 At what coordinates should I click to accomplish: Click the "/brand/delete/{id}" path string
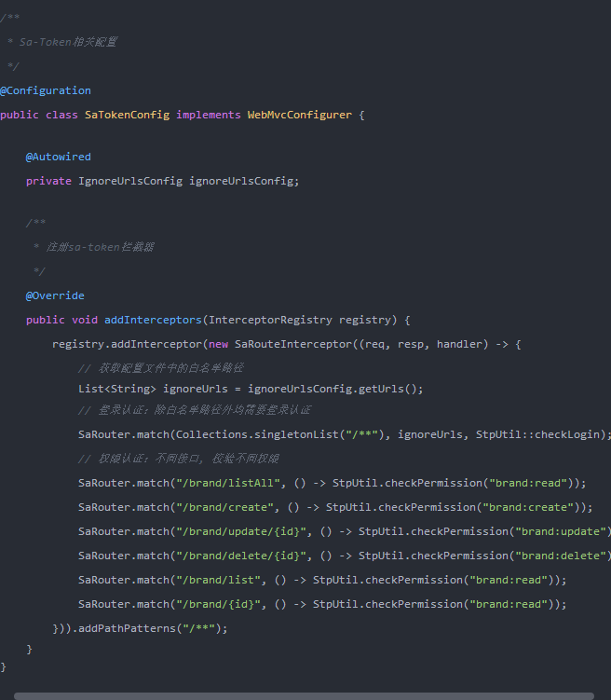coord(238,556)
